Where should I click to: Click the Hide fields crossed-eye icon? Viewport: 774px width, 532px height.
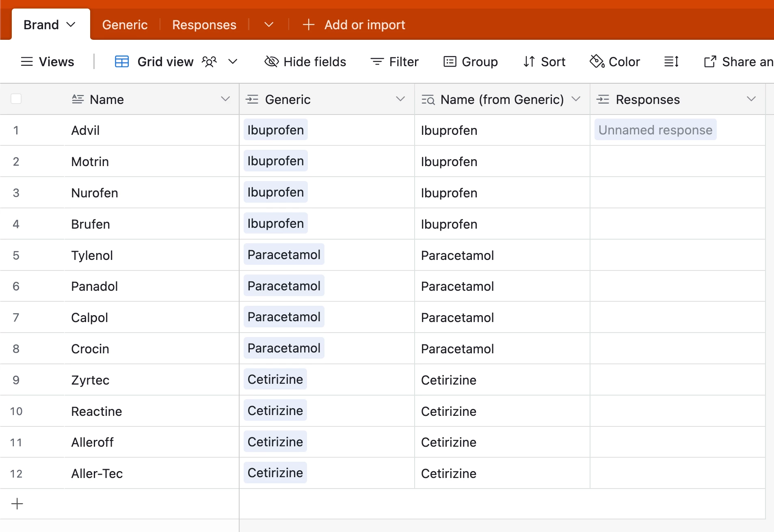point(272,62)
